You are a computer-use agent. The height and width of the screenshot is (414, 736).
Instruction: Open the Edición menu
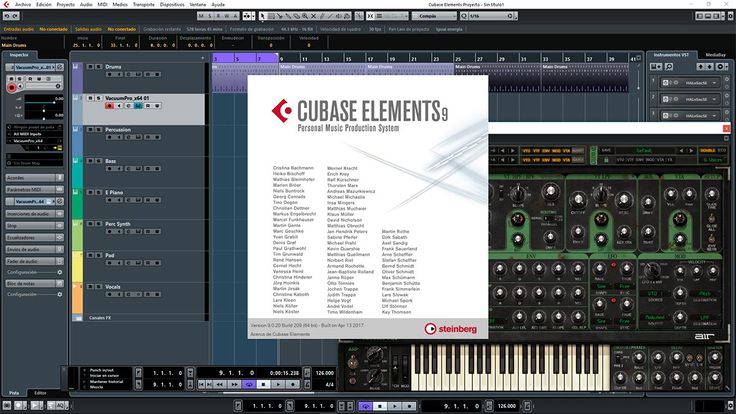pyautogui.click(x=44, y=4)
